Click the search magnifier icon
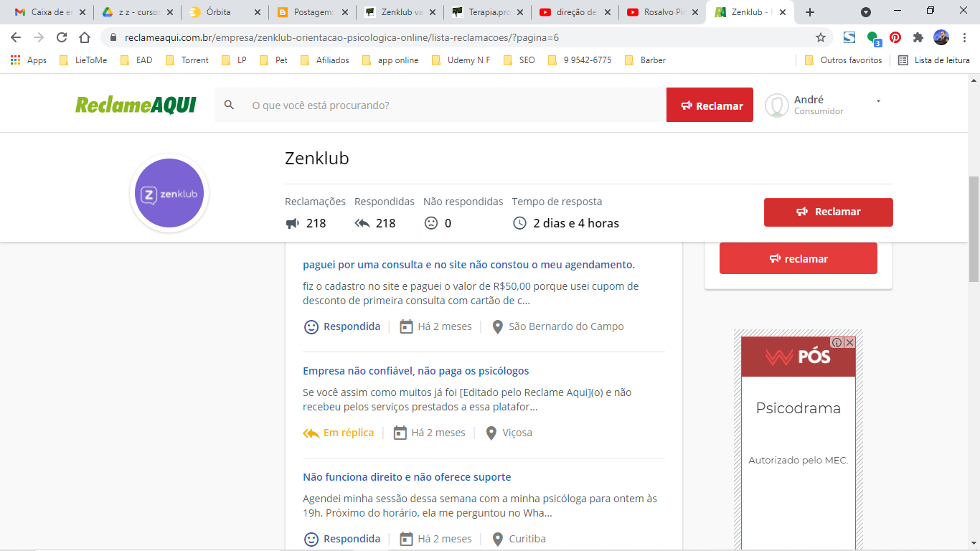Screen dimensions: 980x551 coord(230,105)
